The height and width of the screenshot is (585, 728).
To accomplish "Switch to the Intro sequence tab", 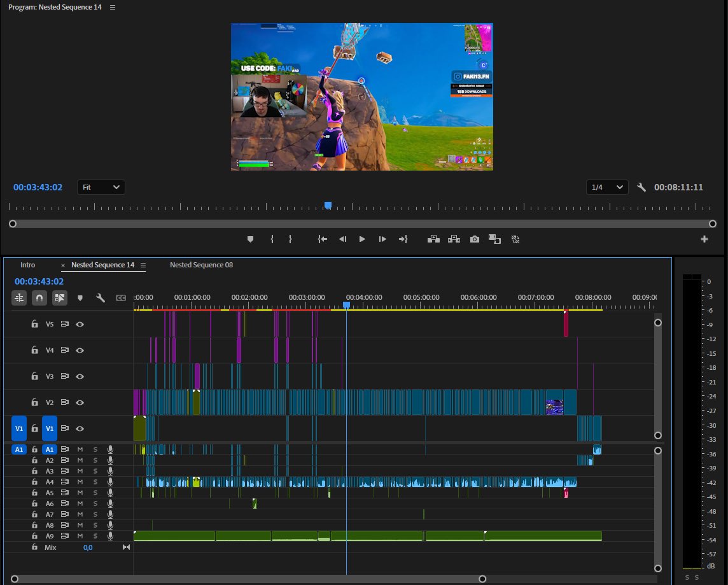I will point(27,265).
